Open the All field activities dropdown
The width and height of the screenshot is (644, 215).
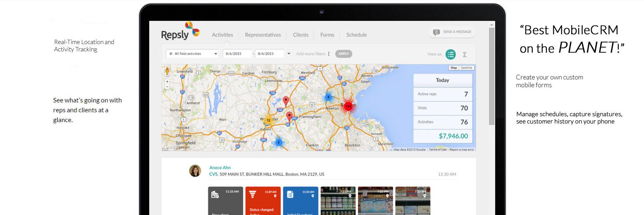pos(193,54)
